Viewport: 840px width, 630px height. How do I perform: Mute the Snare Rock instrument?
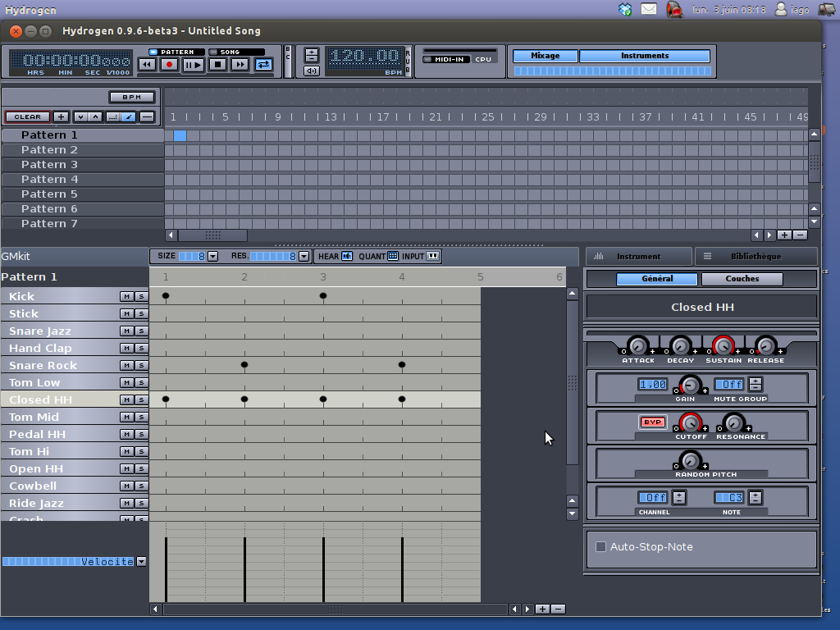pos(126,365)
